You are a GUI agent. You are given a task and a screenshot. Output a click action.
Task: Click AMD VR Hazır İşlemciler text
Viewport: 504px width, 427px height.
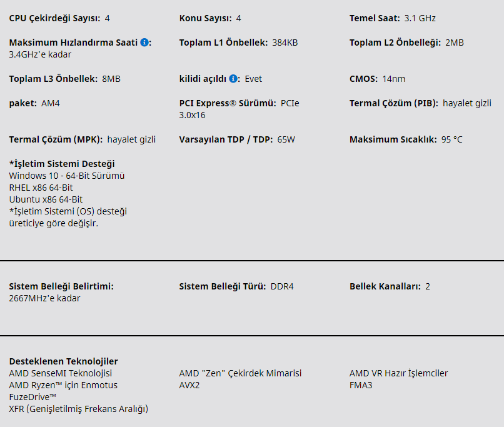tap(398, 373)
